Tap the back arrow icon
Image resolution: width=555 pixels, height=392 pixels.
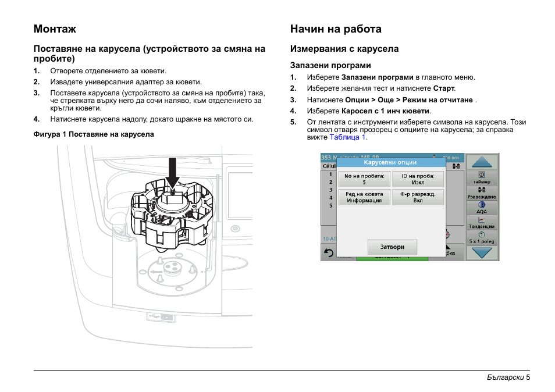click(329, 252)
